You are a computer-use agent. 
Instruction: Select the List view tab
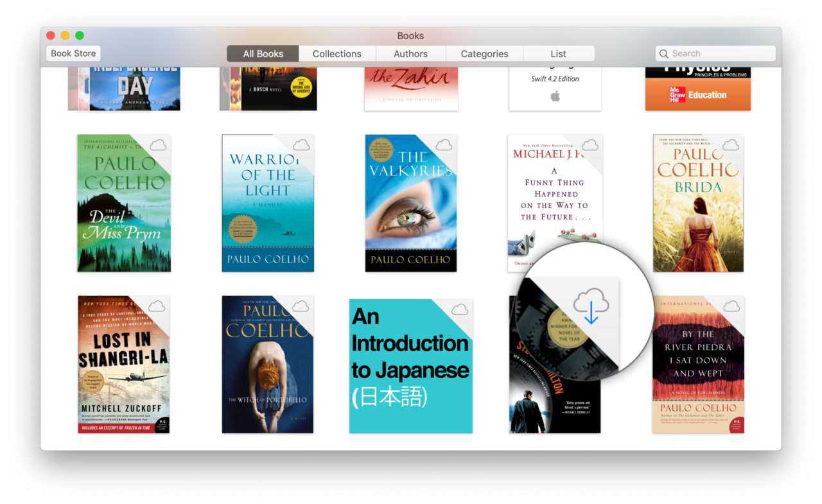558,54
